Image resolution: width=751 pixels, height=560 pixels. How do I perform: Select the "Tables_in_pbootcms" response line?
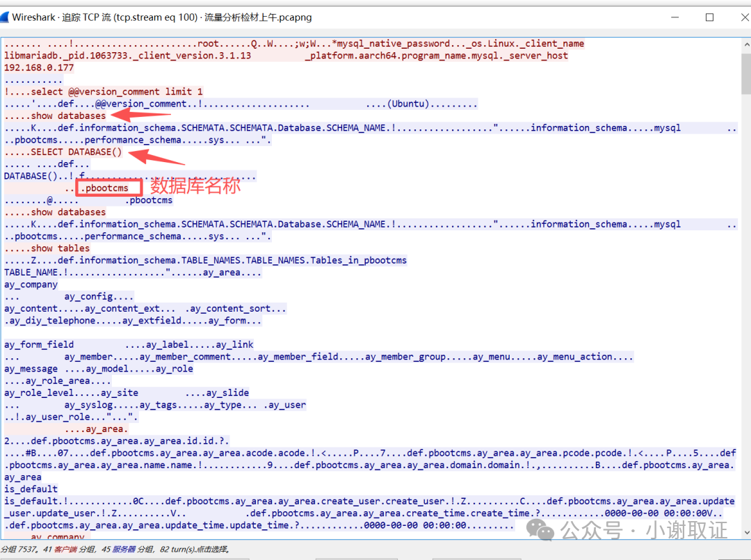point(361,259)
